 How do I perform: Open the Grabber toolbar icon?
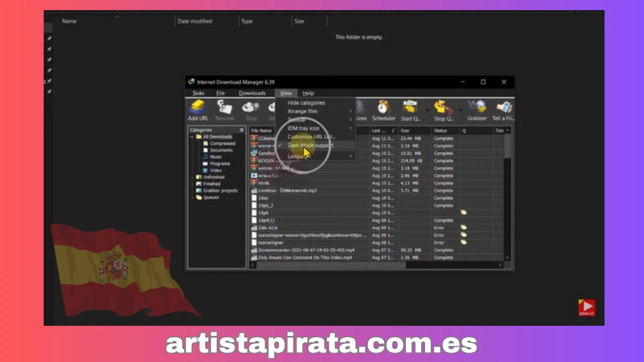coord(476,110)
